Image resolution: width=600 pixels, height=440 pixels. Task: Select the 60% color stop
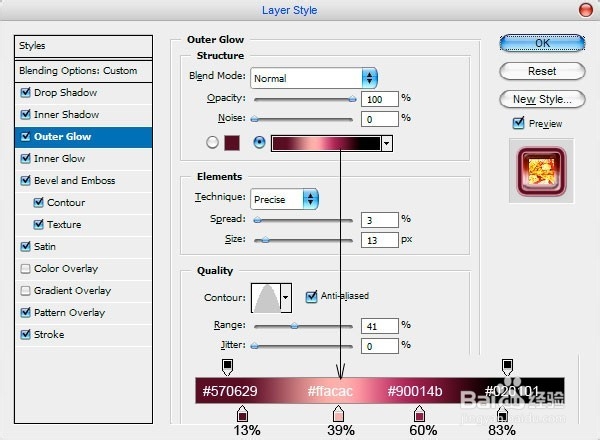point(419,414)
